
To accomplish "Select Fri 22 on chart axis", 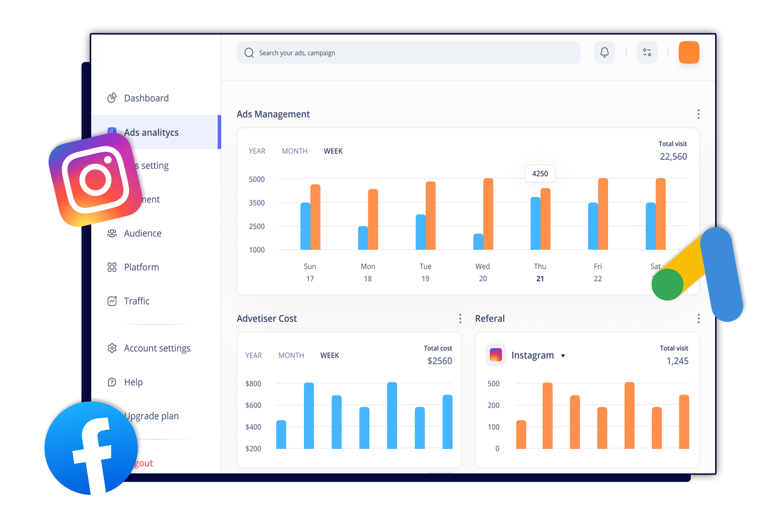I will [598, 272].
